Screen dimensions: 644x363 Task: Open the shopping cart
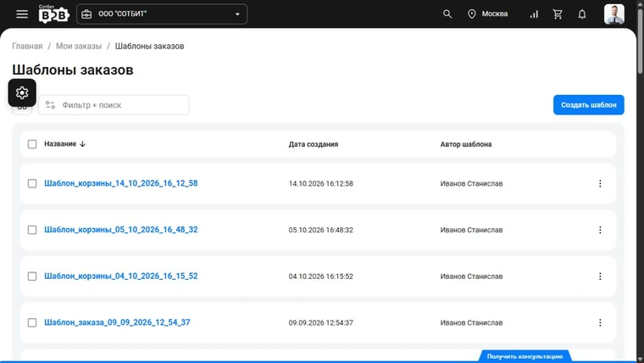558,14
